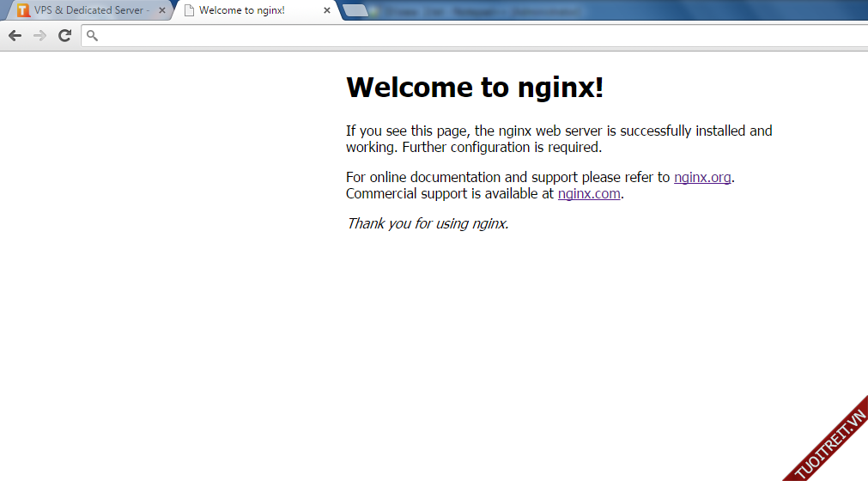The width and height of the screenshot is (868, 481).
Task: Click the TUOITREIT.VN corner watermark
Action: (829, 440)
